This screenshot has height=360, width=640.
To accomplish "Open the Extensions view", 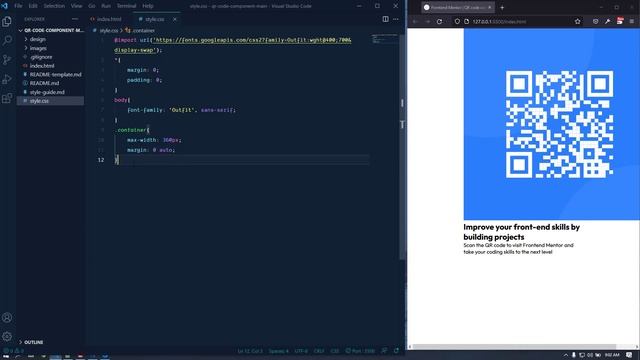I will [x=7, y=98].
